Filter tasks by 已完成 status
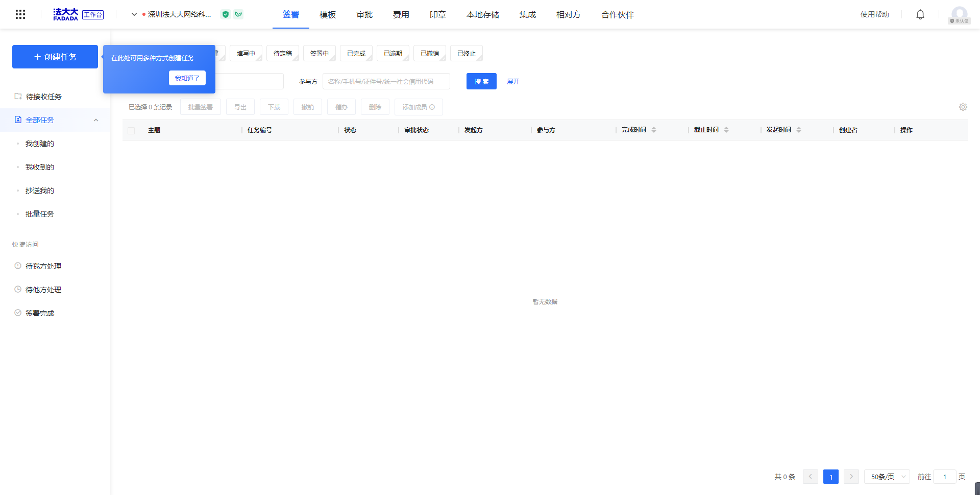The image size is (980, 495). 356,53
